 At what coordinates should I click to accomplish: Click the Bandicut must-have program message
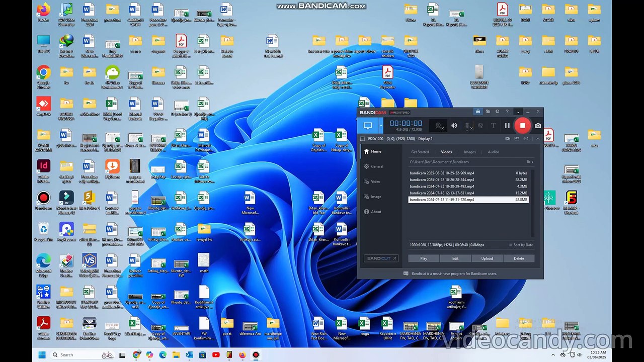(x=450, y=274)
